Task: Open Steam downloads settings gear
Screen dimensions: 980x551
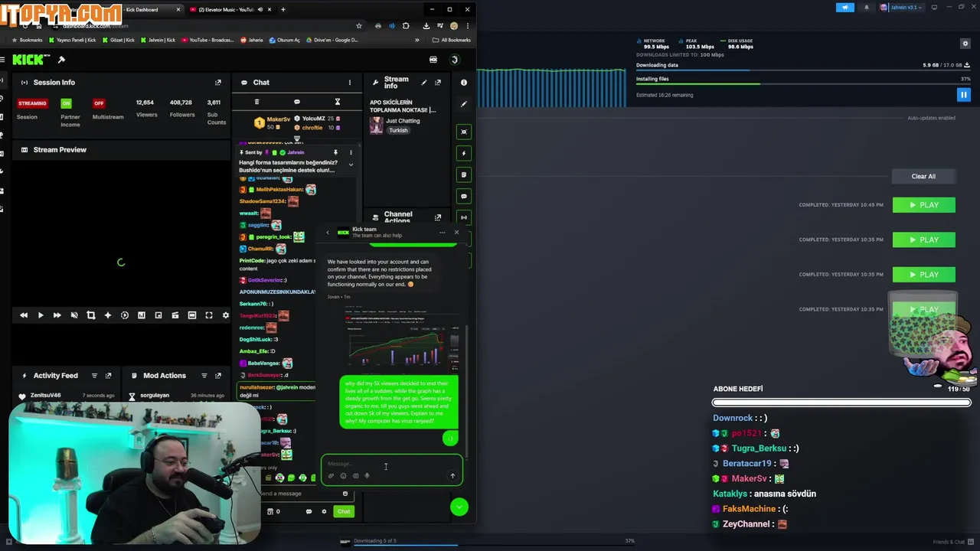Action: tap(964, 44)
